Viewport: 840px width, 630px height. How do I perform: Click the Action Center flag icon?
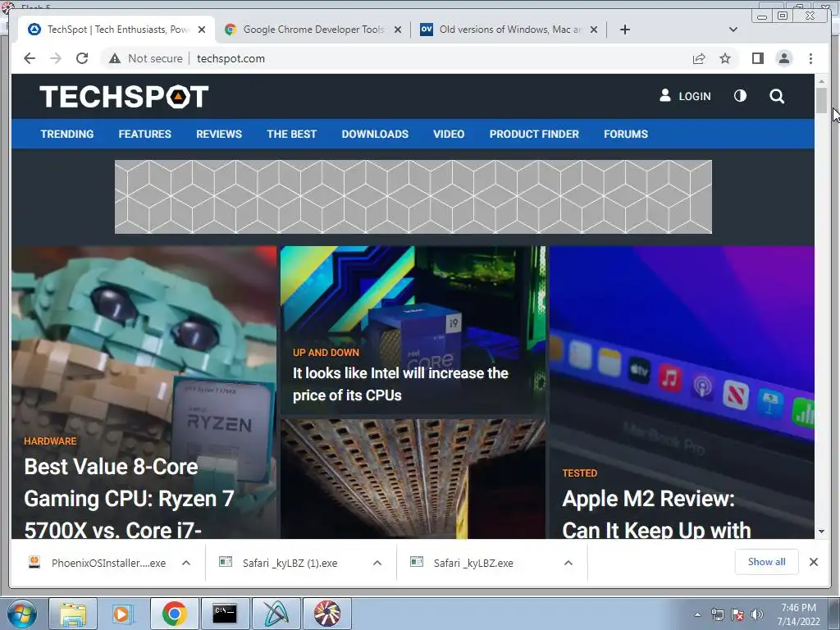pyautogui.click(x=737, y=614)
